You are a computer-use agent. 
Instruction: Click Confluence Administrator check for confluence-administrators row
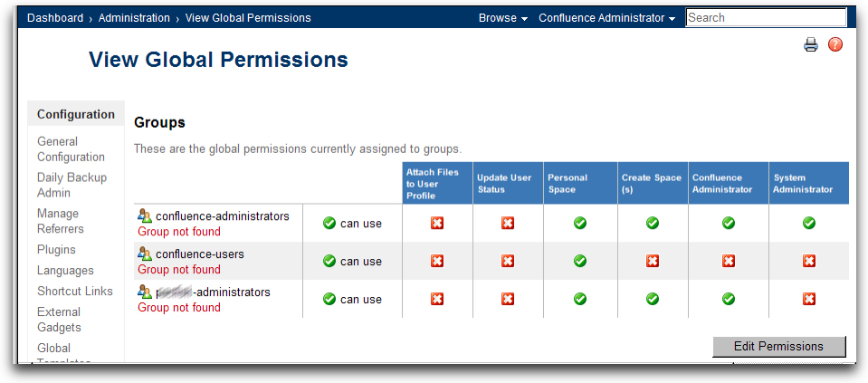(x=729, y=223)
